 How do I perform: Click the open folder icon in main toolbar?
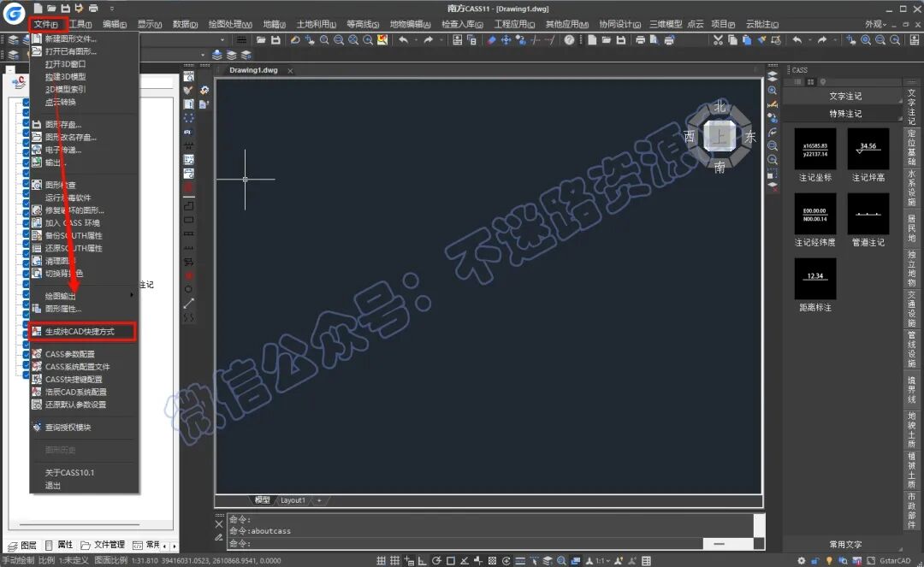261,40
